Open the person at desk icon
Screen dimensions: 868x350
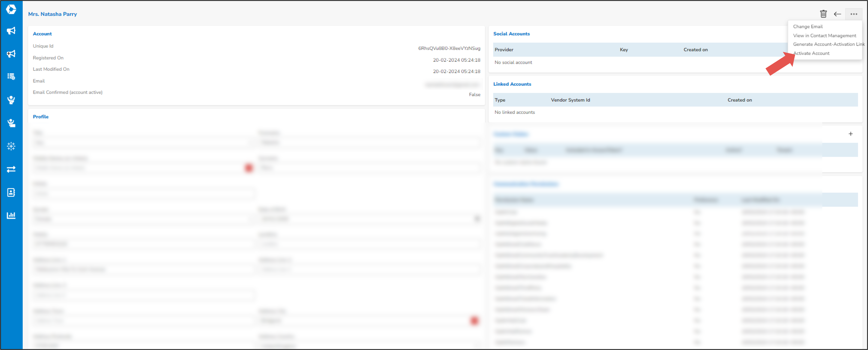coord(11,123)
